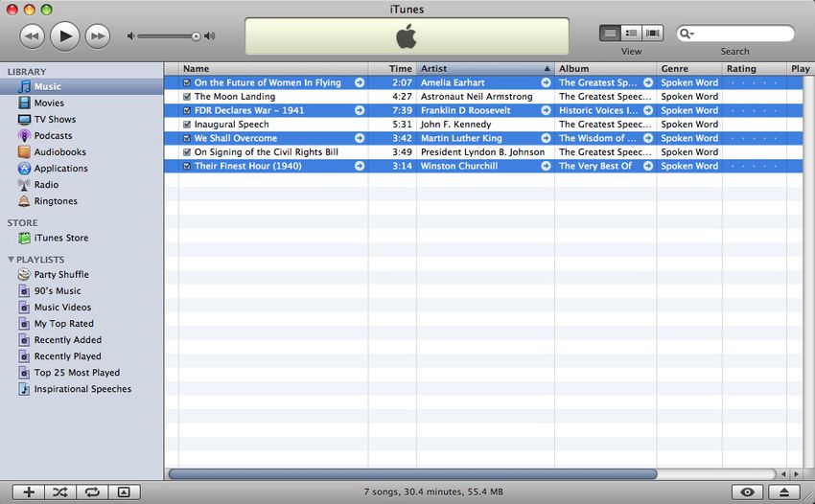Click the high-volume speaker icon
This screenshot has width=815, height=504.
pos(209,35)
